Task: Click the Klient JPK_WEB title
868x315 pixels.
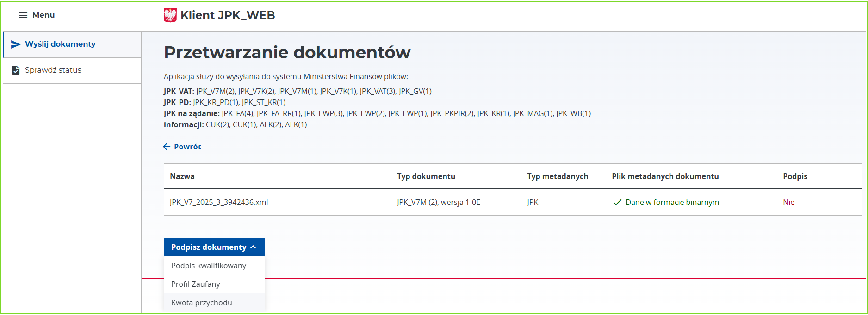Action: 228,15
